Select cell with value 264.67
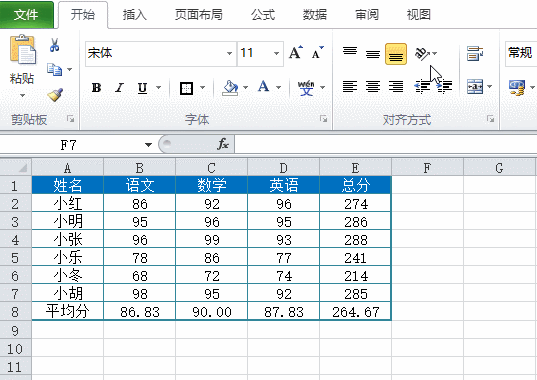The height and width of the screenshot is (380, 537). pyautogui.click(x=355, y=312)
